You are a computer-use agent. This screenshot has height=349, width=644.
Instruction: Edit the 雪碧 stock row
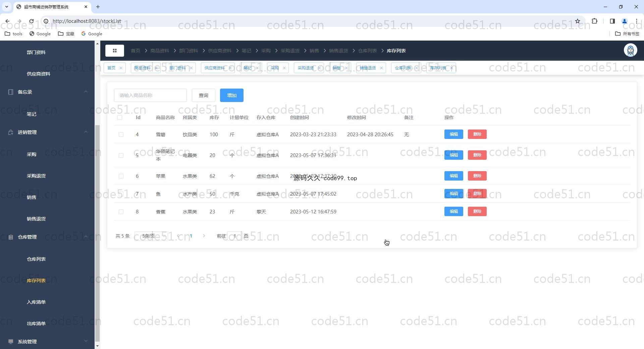(454, 134)
